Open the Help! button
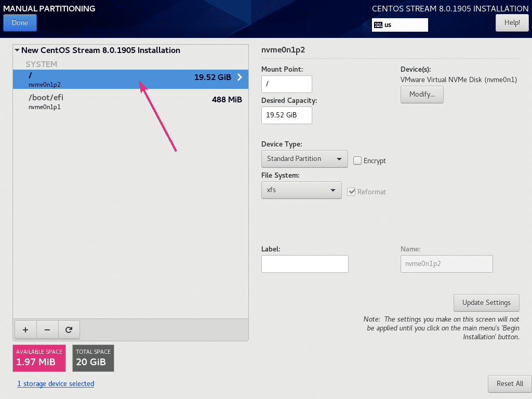Viewport: 532px width, 399px height. (x=512, y=23)
